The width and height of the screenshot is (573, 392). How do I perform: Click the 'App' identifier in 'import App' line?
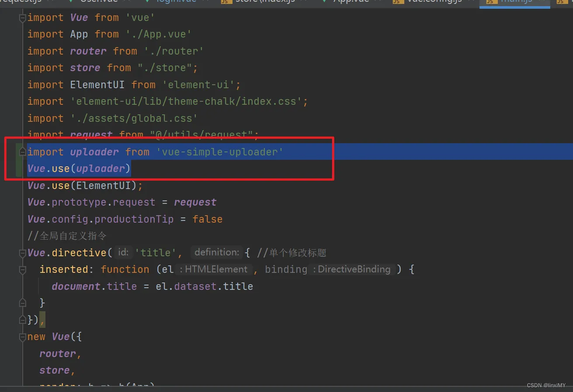(x=79, y=34)
